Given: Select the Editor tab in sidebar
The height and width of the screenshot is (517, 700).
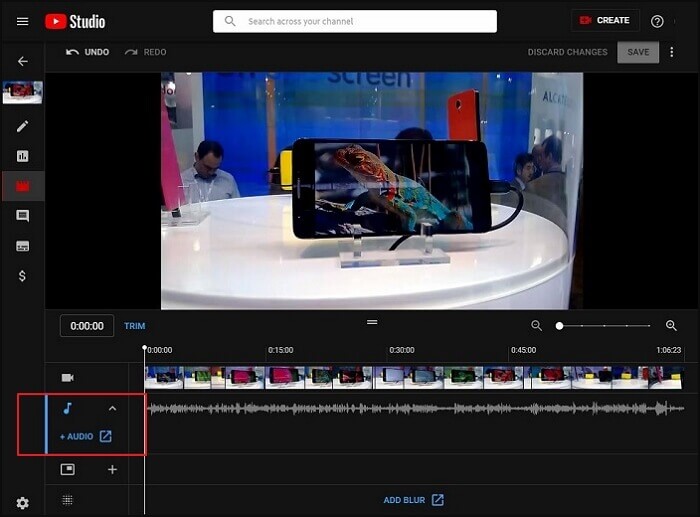Looking at the screenshot, I should [x=22, y=186].
